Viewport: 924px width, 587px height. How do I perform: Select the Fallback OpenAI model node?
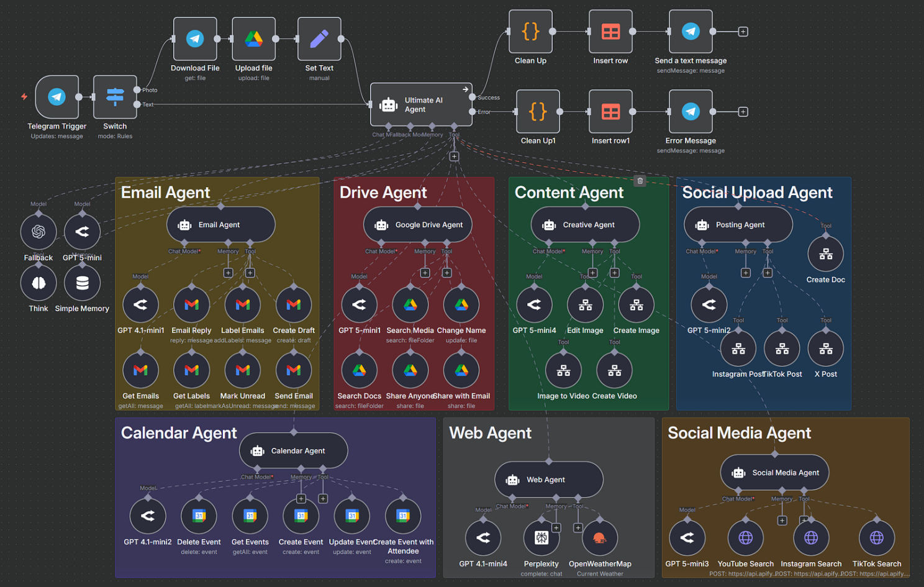38,232
